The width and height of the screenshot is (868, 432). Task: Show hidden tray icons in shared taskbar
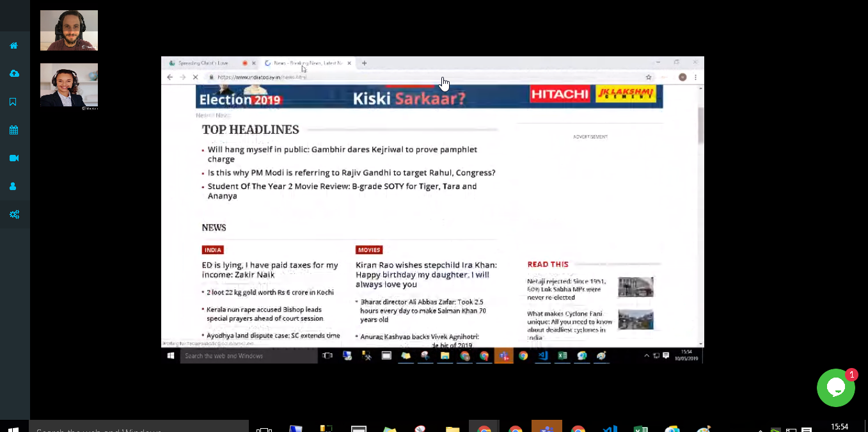click(x=647, y=356)
